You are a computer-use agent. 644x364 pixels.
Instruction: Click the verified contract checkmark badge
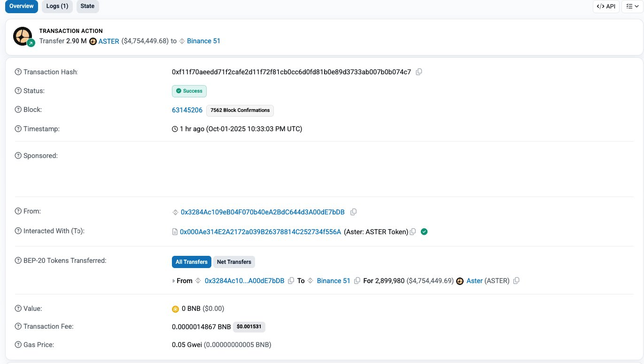pyautogui.click(x=424, y=231)
